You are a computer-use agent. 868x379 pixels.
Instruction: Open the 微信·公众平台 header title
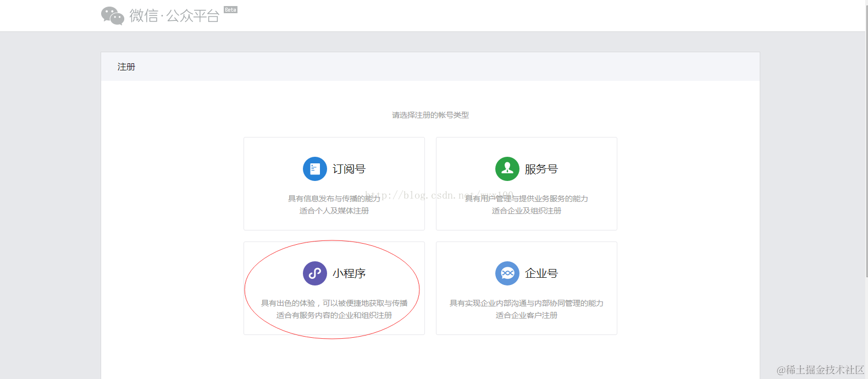174,16
